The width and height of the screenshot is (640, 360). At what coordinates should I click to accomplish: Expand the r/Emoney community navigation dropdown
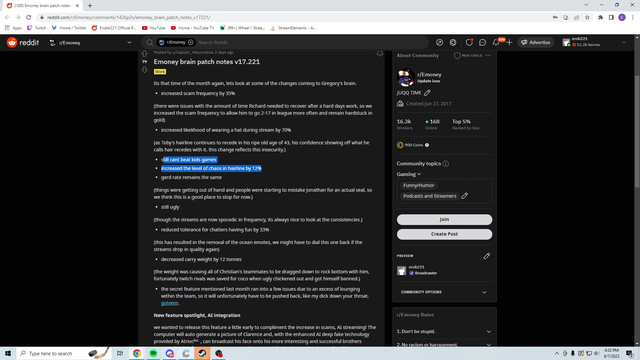pos(129,42)
